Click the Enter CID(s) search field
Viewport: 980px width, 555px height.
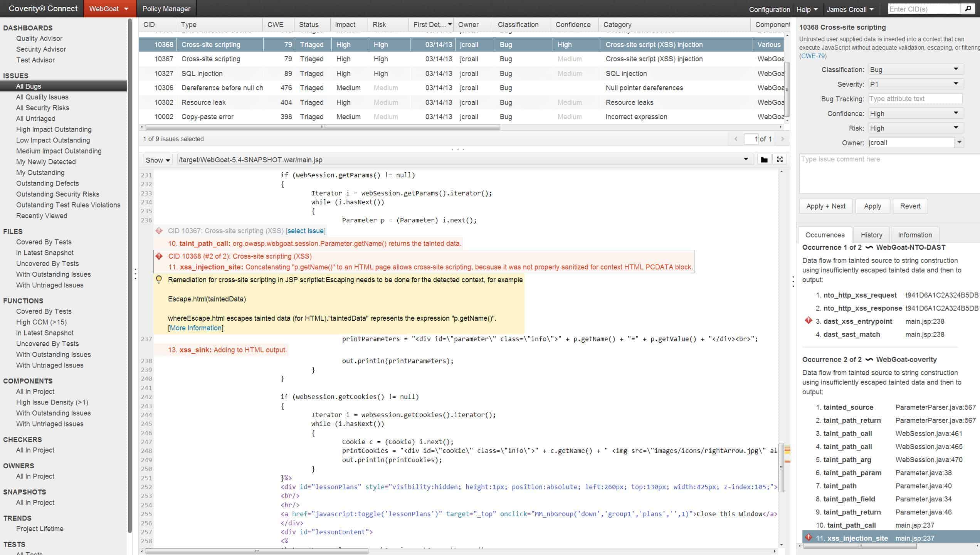pyautogui.click(x=924, y=9)
